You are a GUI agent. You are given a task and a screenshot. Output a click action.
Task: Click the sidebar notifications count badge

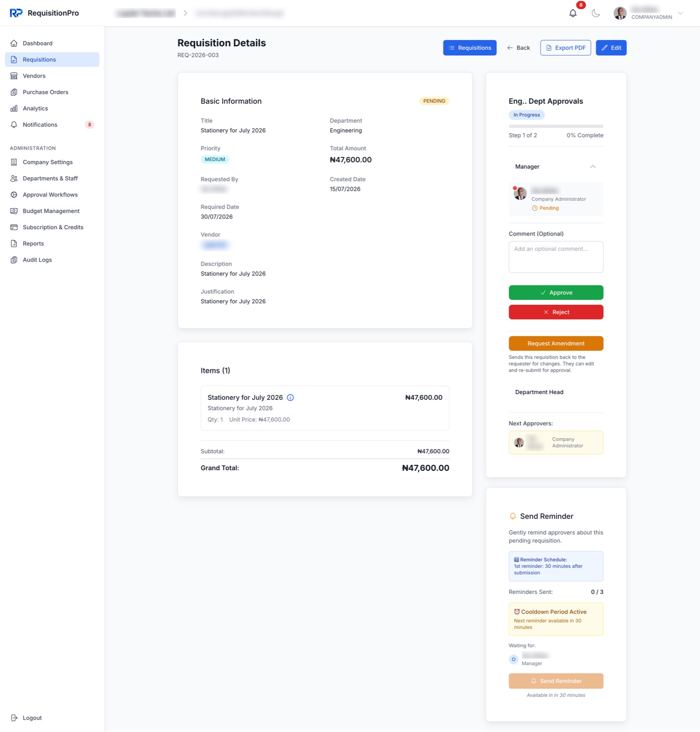click(90, 124)
